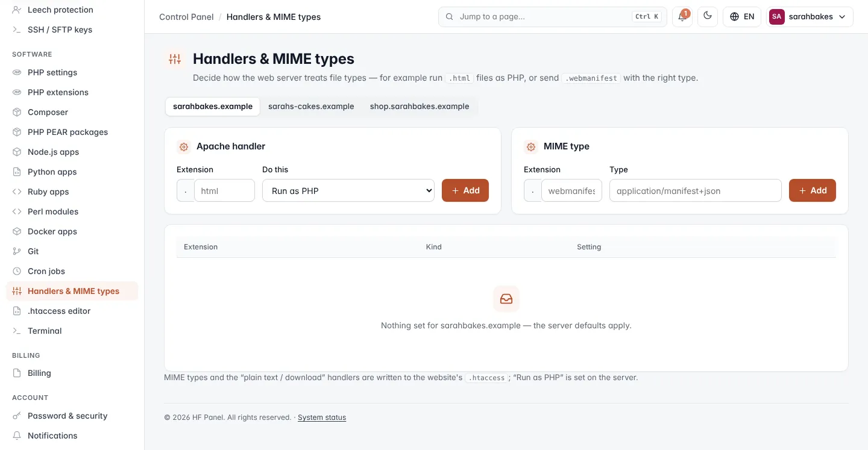Click the Extension column header in table
Screen dimensions: 868x450
(x=201, y=247)
